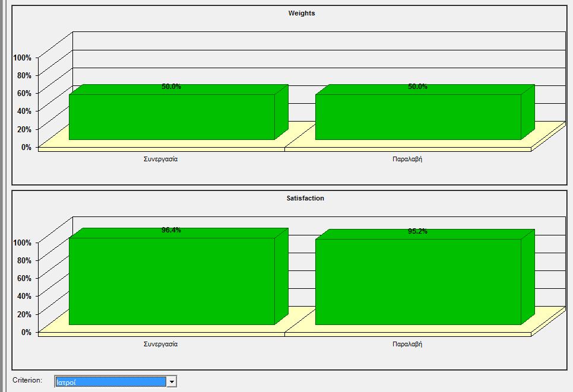Click the 60% tick on Weights axis

(24, 93)
